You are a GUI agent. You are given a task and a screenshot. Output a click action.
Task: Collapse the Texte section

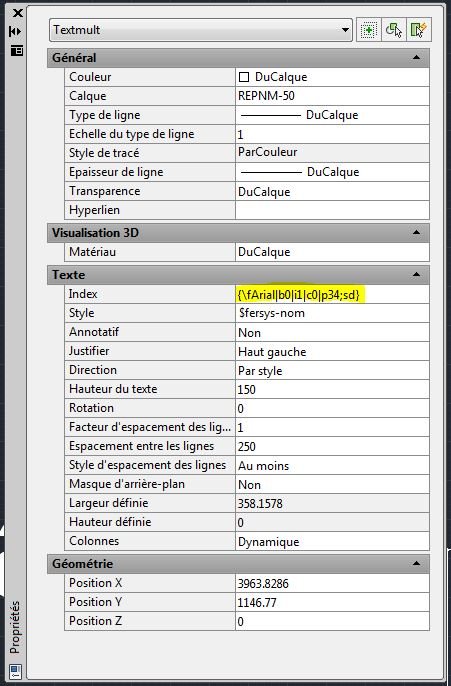coord(416,275)
